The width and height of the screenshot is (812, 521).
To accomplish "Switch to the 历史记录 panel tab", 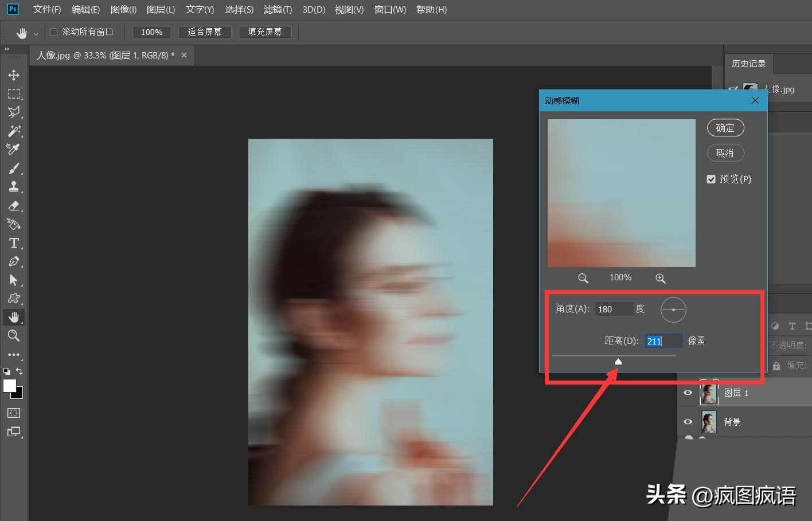I will click(748, 63).
